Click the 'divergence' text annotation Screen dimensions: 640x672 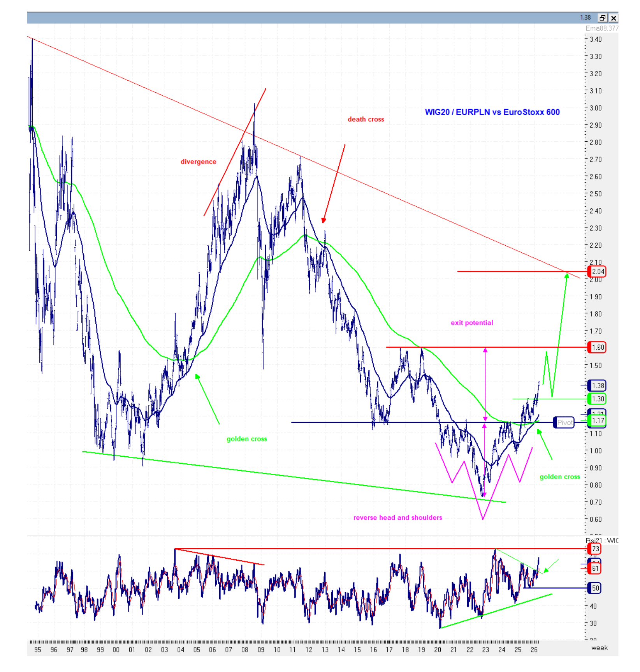(198, 162)
